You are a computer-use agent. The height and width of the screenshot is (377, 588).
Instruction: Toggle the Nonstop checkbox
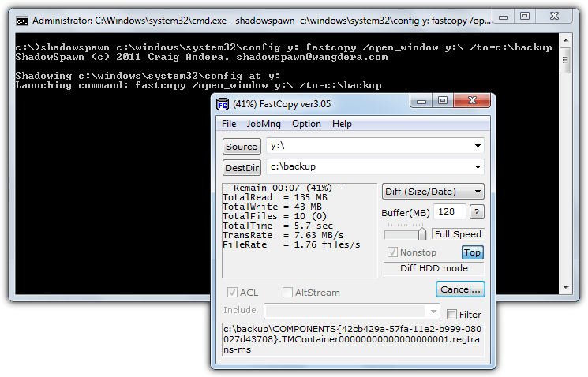point(392,252)
